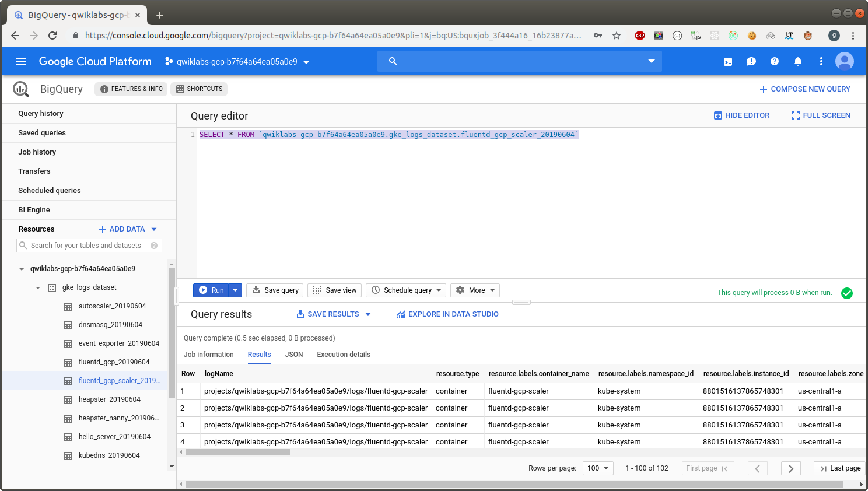
Task: Select heapster_20190604 table
Action: point(110,399)
